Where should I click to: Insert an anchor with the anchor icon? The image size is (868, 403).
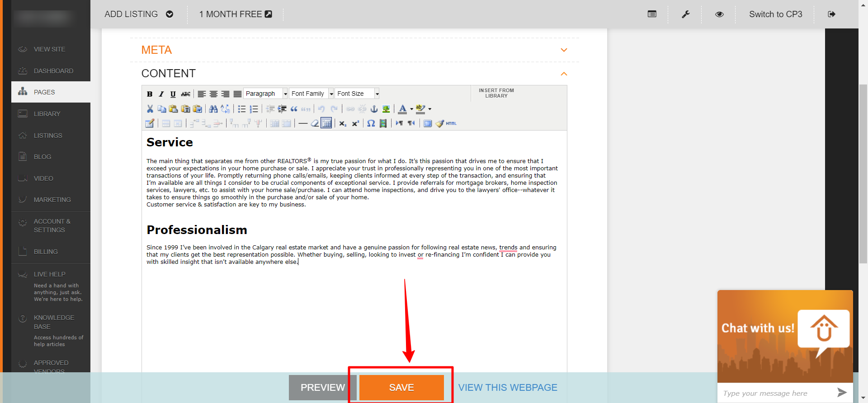click(374, 109)
